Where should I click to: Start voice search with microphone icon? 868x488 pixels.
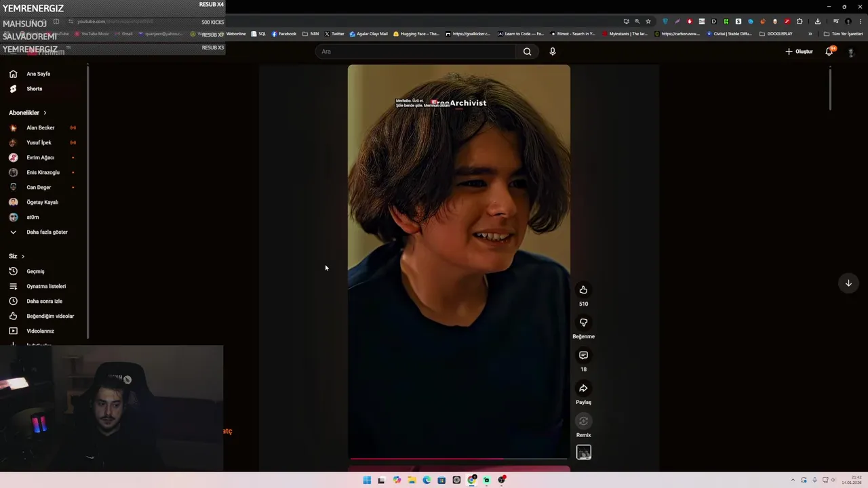pos(553,52)
